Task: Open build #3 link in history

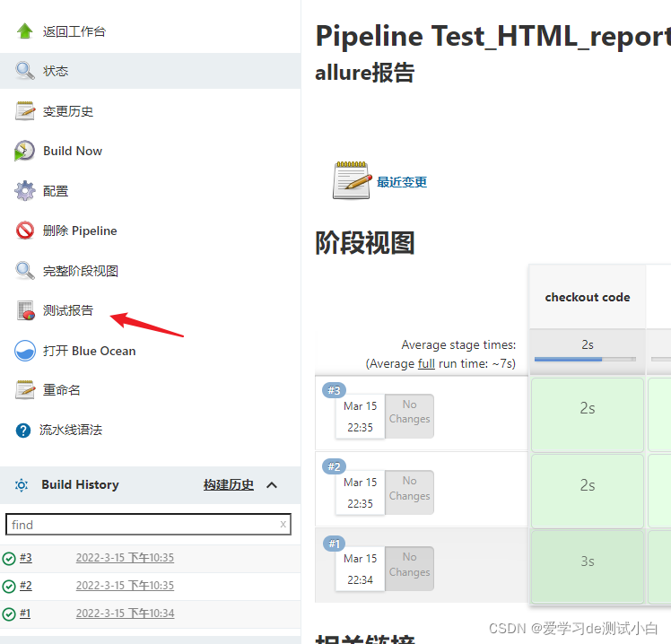Action: tap(25, 558)
